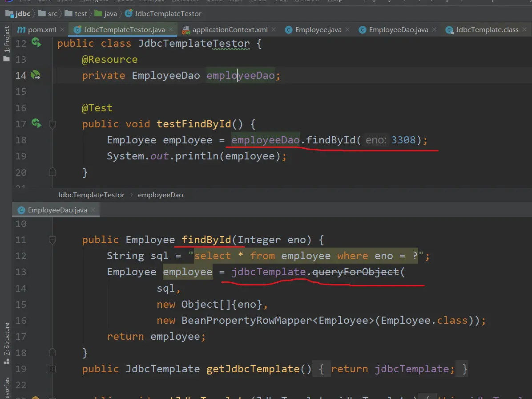Viewport: 532px width, 399px height.
Task: Expand the folded getJdbcTemplate method
Action: pos(52,369)
